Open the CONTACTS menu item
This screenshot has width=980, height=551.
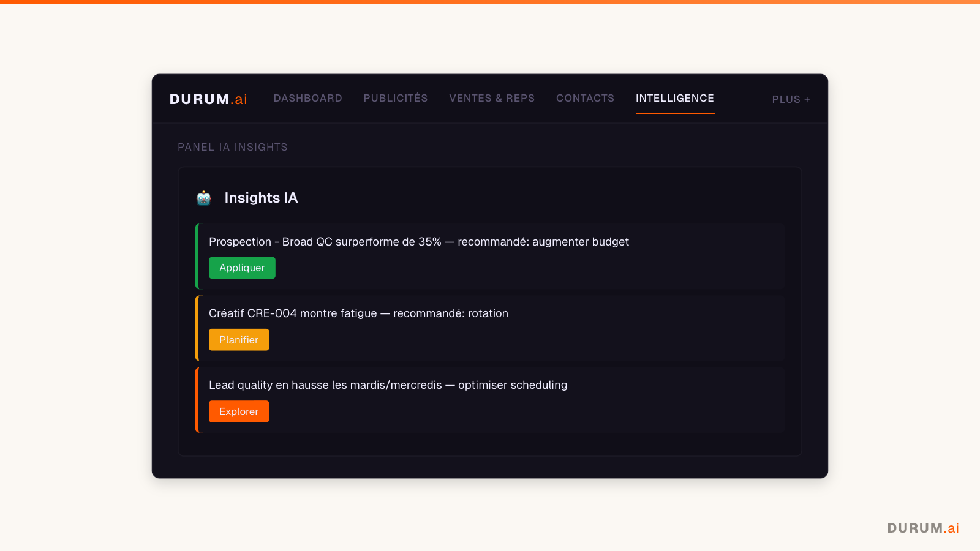click(585, 98)
